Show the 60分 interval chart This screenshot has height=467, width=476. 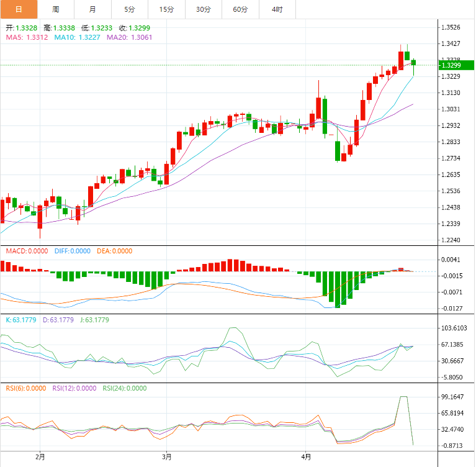click(x=240, y=9)
